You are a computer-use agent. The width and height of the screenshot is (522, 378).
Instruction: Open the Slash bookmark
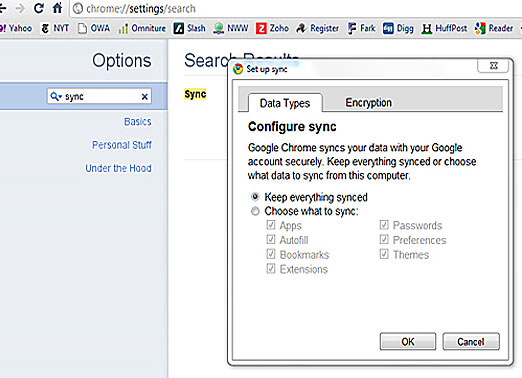tap(190, 28)
